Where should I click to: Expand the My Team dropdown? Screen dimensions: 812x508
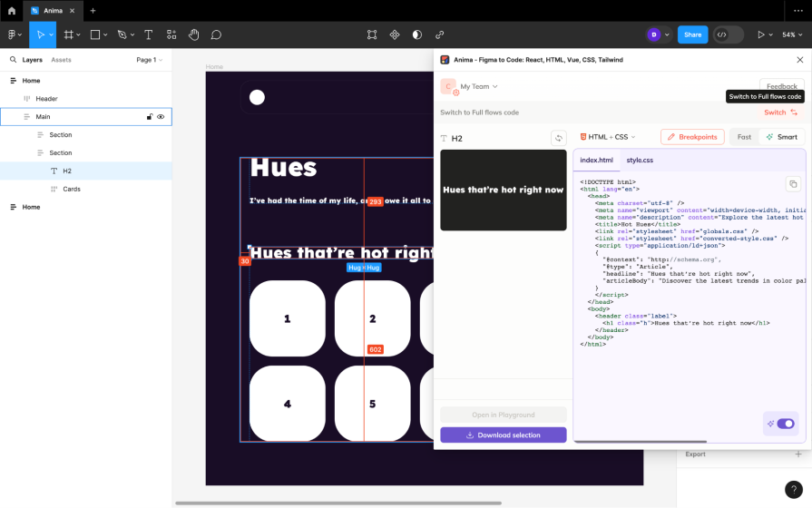pyautogui.click(x=478, y=86)
